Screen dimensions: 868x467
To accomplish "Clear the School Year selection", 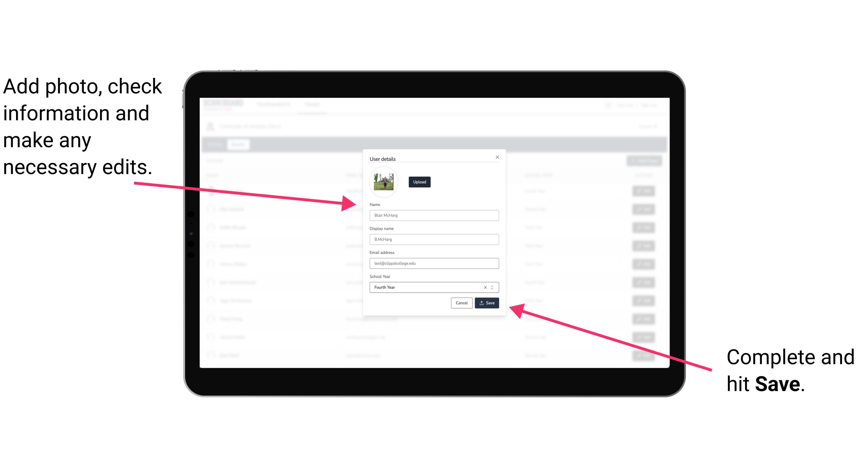I will [485, 287].
